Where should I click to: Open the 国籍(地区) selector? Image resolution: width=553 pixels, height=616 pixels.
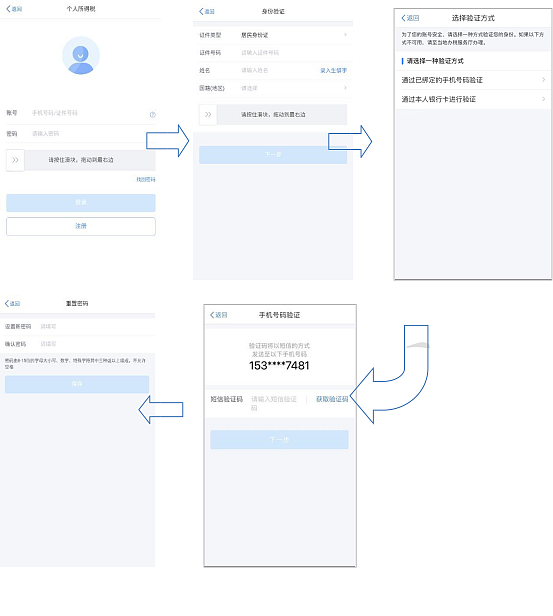273,88
